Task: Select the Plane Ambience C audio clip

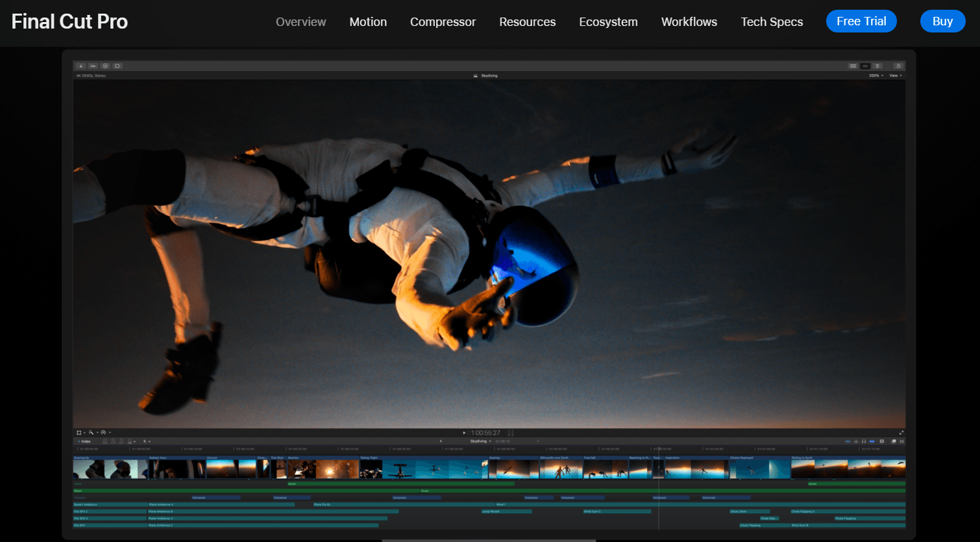Action: 263,525
